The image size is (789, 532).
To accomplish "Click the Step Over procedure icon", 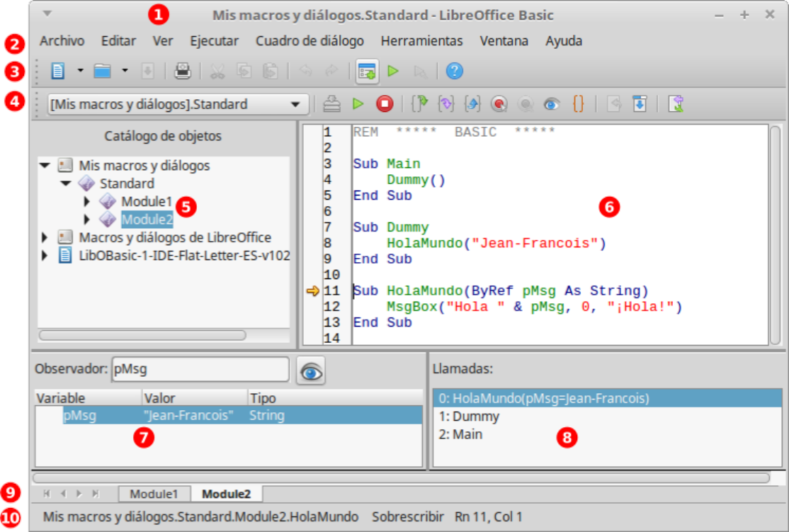I will click(x=420, y=104).
